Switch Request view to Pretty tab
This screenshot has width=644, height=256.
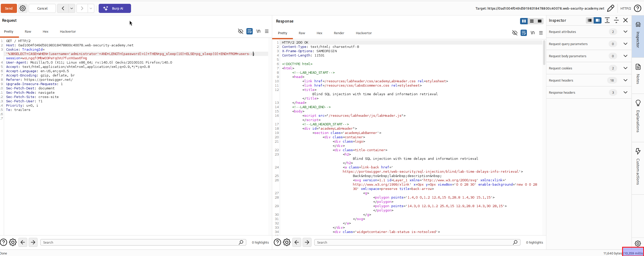(9, 32)
